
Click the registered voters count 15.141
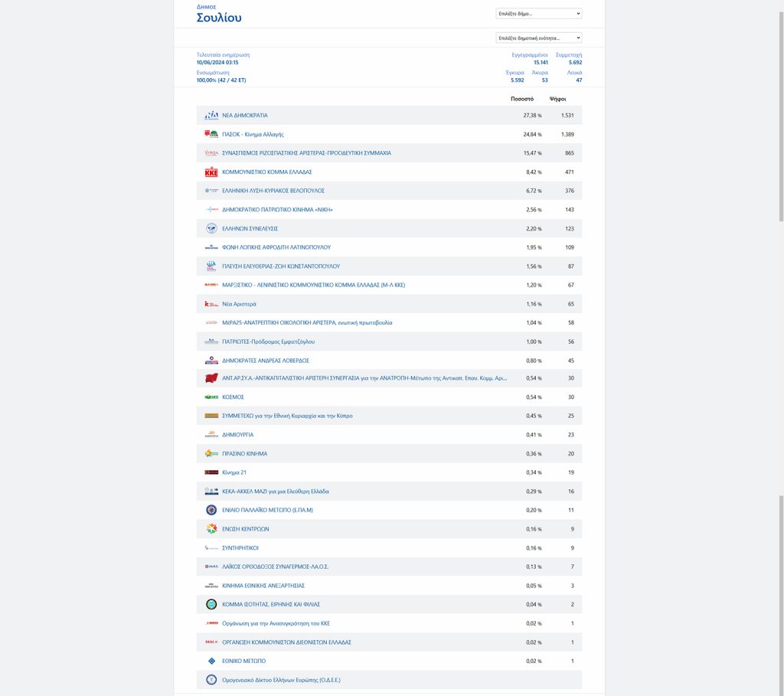541,63
